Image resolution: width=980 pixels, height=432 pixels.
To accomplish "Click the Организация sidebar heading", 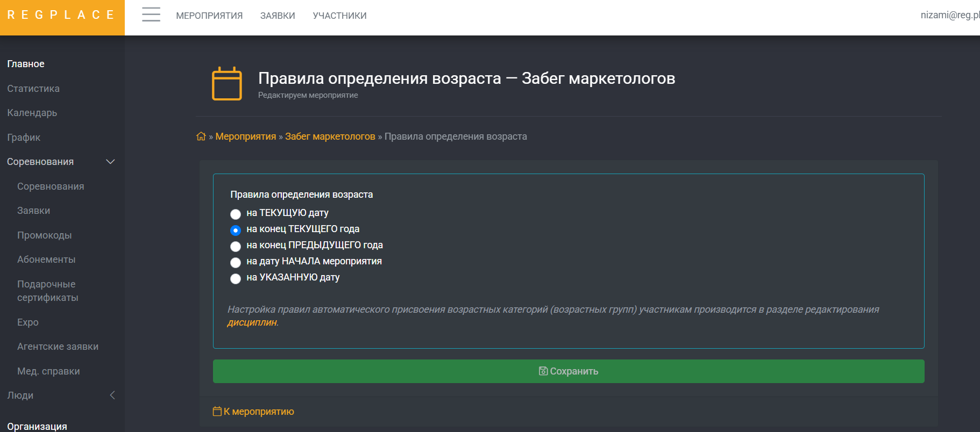I will click(37, 426).
